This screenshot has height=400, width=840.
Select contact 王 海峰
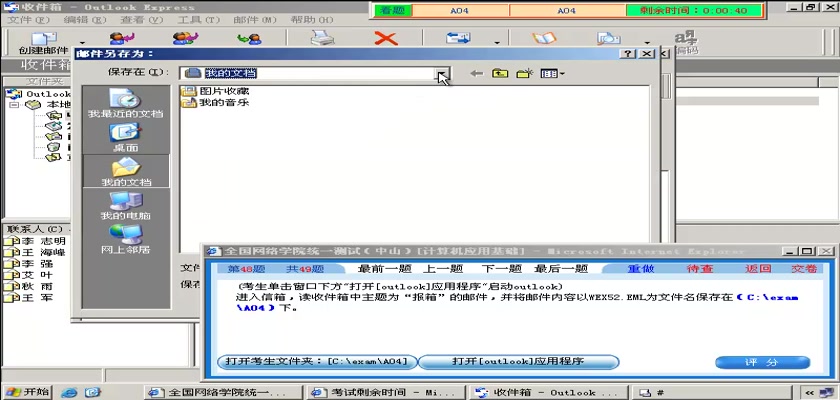[35, 253]
